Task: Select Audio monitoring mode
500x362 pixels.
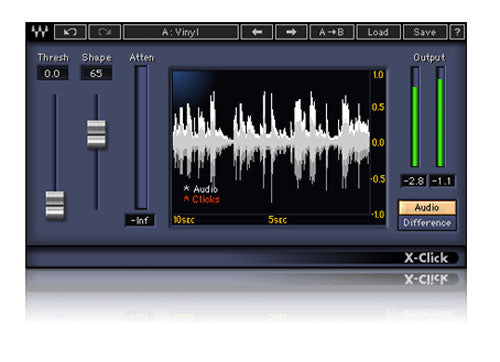Action: 427,207
